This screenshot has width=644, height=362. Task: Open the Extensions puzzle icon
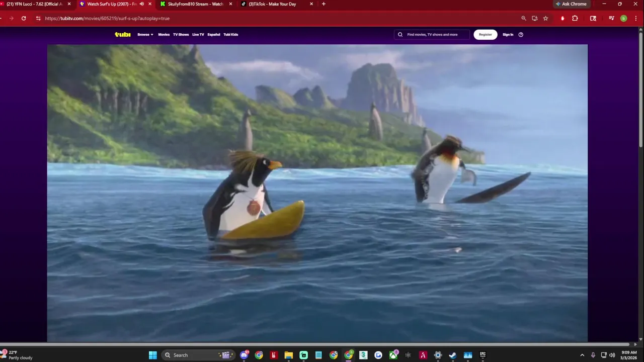point(575,18)
